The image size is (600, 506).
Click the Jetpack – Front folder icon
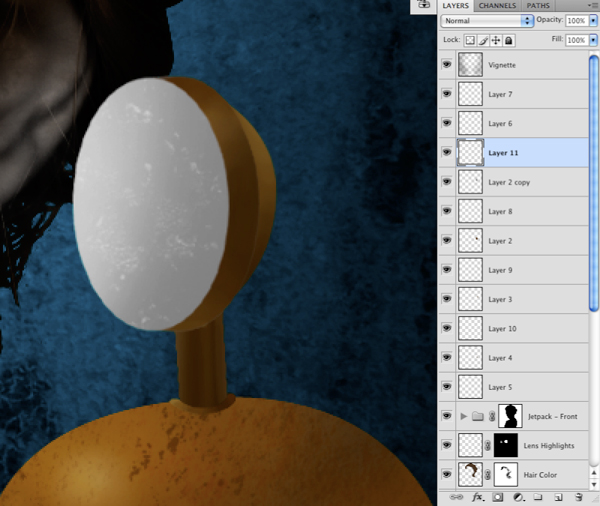(x=478, y=416)
